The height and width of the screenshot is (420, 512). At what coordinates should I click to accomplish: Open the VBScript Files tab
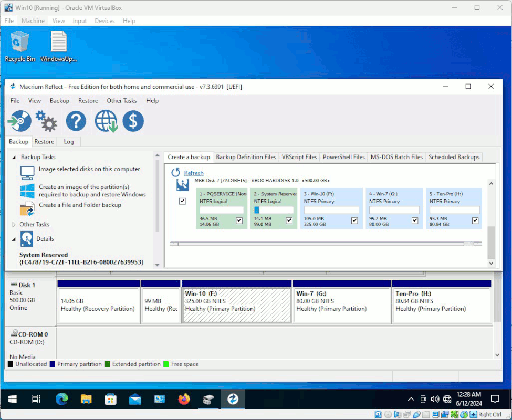pos(299,157)
